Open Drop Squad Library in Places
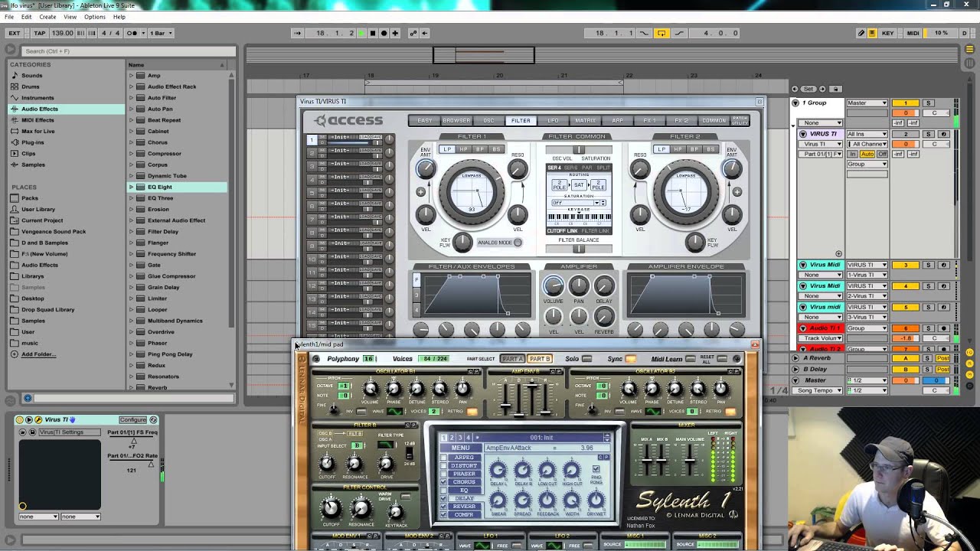Image resolution: width=980 pixels, height=551 pixels. tap(47, 310)
